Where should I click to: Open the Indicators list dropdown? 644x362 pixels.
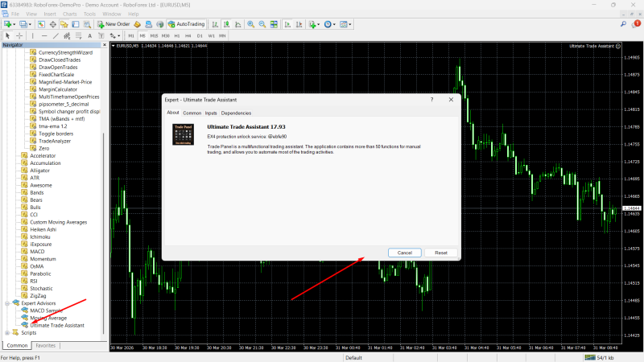tap(314, 24)
